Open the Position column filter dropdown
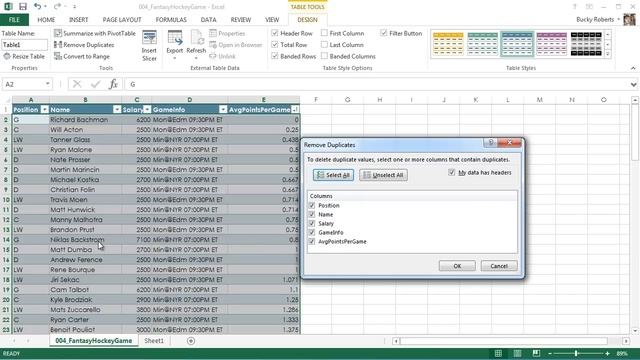 [44, 109]
